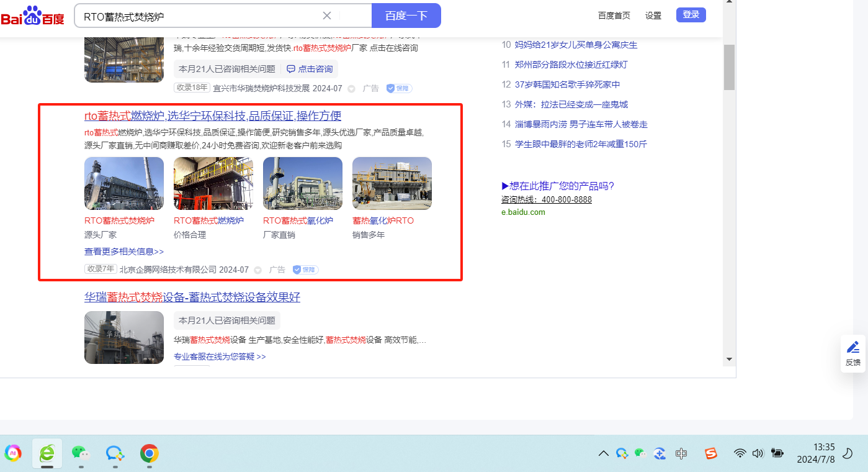
Task: Click the Baidu logo
Action: point(32,16)
